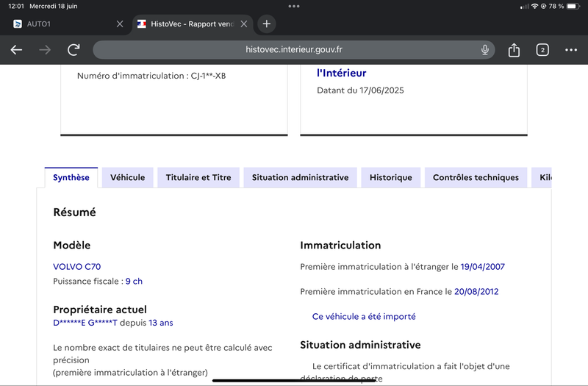588x386 pixels.
Task: Tap the microphone voice search icon
Action: coord(485,49)
